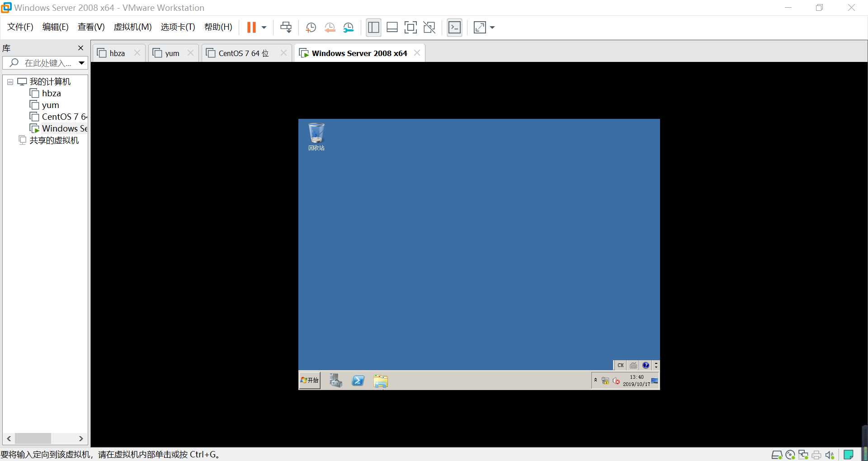
Task: Click the network adapter status icon
Action: point(803,455)
